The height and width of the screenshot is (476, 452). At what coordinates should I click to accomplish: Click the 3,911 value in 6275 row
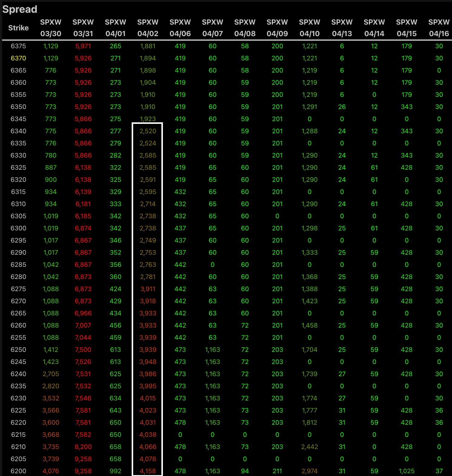(148, 289)
